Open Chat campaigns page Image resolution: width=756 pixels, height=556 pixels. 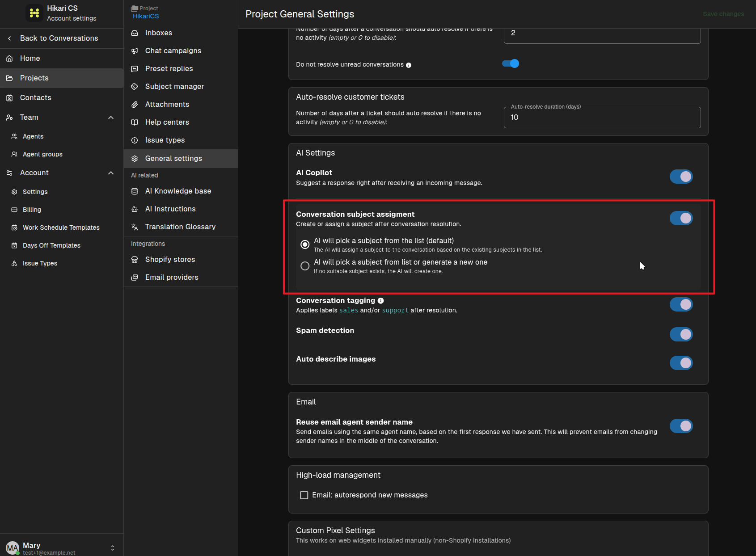click(181, 51)
